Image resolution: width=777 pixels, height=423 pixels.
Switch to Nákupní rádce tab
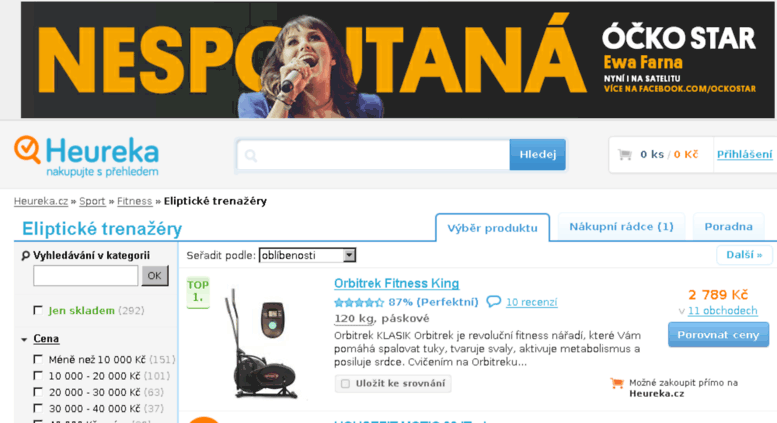(621, 227)
